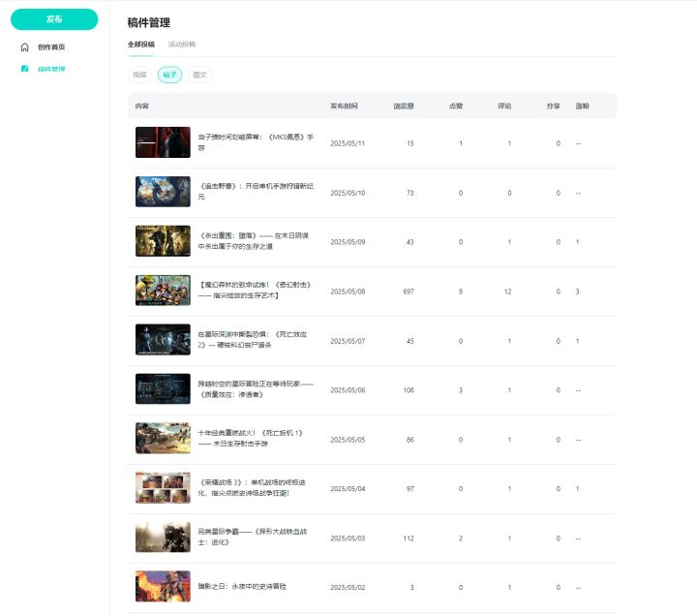The height and width of the screenshot is (616, 697).
Task: Open the cartoon characters thumbnail dated 2025/05/08
Action: 163,291
